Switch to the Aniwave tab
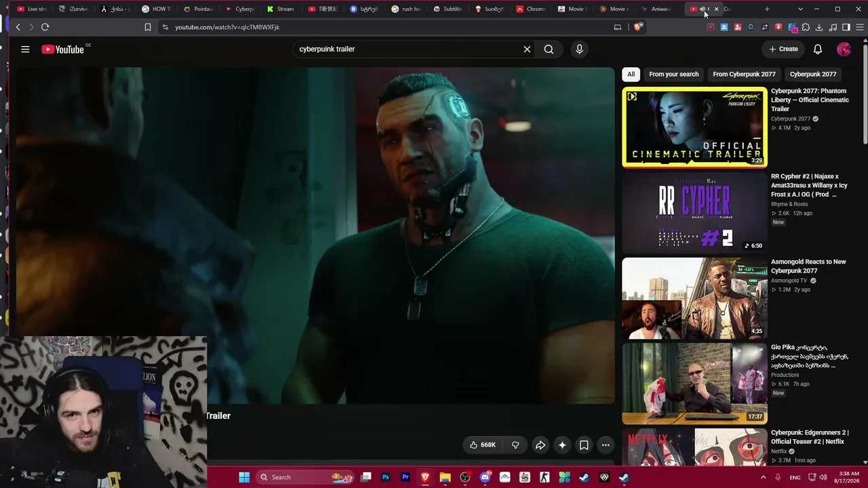Image resolution: width=868 pixels, height=488 pixels. [x=656, y=9]
